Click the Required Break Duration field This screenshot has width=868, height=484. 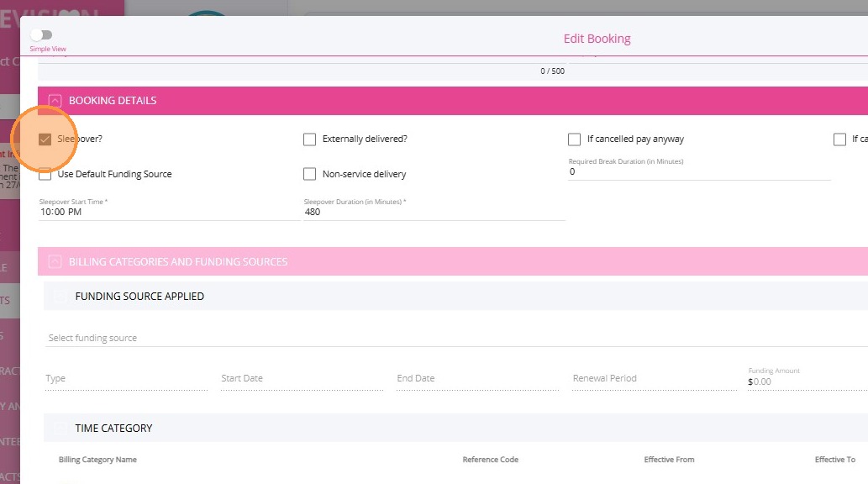(697, 172)
